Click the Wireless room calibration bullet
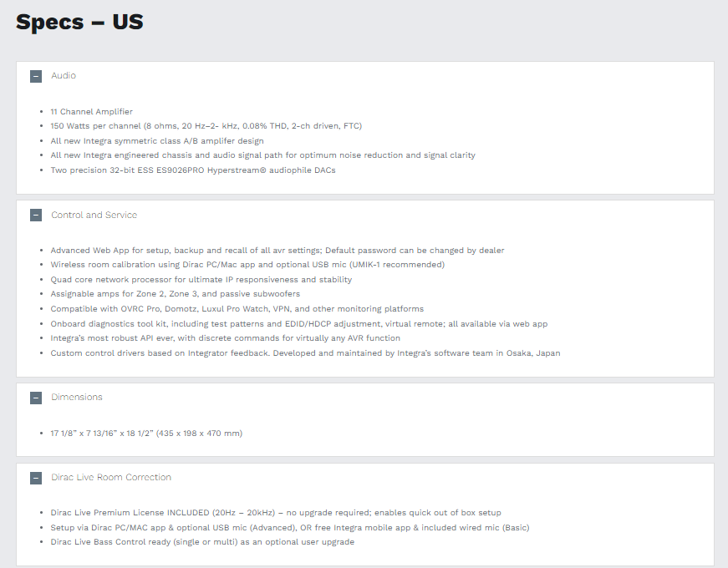Viewport: 728px width, 568px height. click(x=247, y=265)
